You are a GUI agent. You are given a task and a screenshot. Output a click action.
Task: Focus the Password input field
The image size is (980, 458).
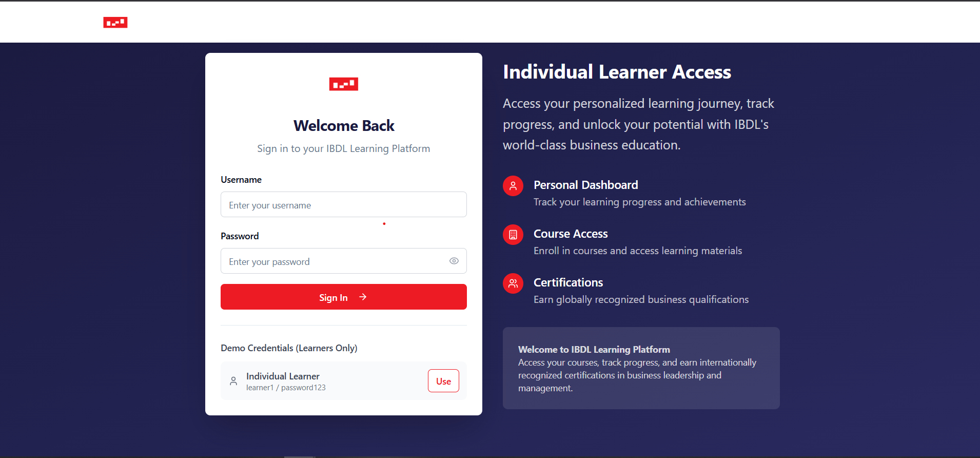click(x=334, y=261)
